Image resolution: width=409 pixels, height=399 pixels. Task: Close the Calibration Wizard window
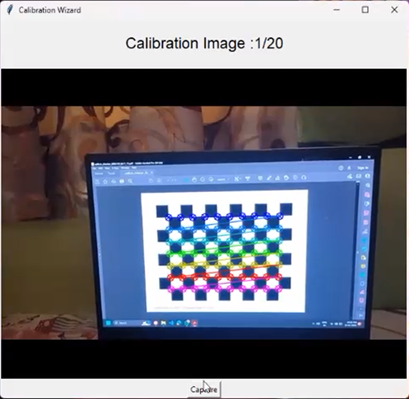point(394,10)
